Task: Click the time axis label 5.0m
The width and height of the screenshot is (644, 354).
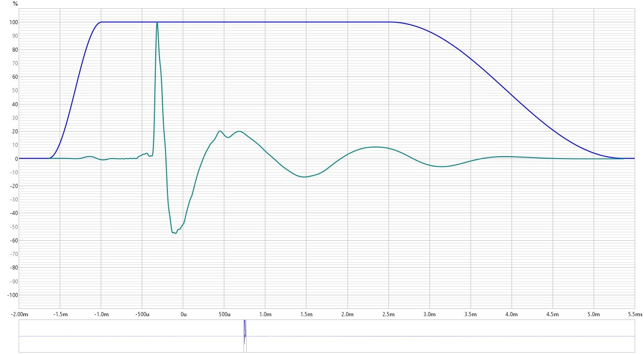Action: (x=594, y=314)
